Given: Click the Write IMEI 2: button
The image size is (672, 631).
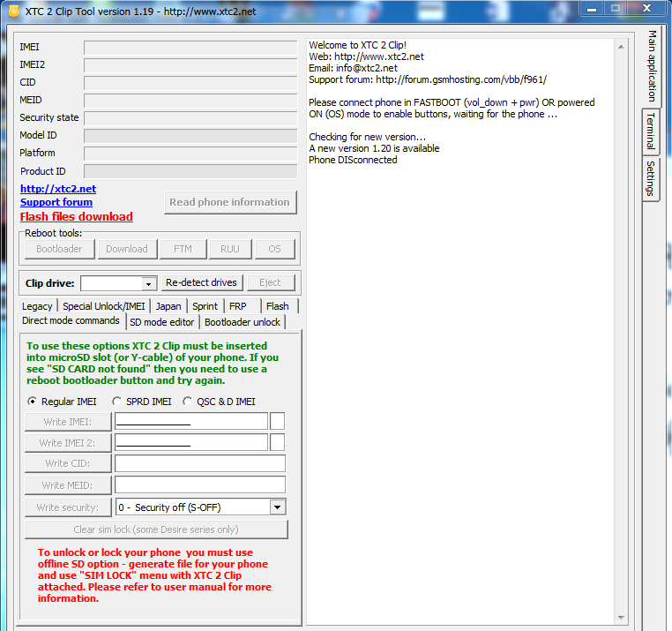Looking at the screenshot, I should pyautogui.click(x=68, y=443).
